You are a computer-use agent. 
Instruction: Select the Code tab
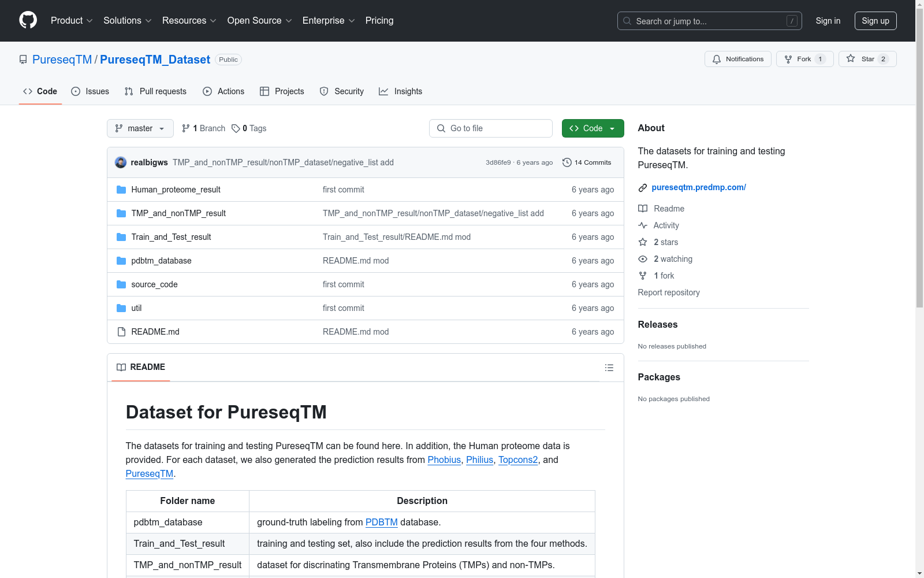pyautogui.click(x=40, y=91)
